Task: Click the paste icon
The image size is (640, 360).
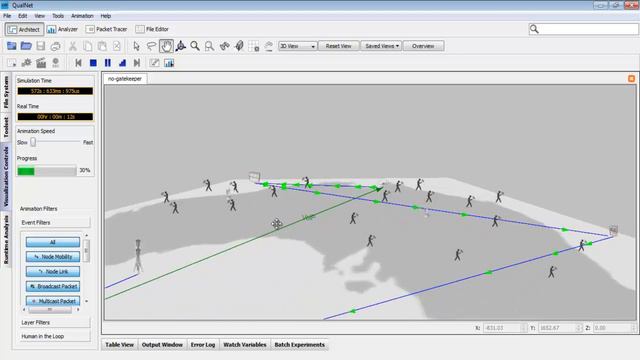Action: click(102, 46)
